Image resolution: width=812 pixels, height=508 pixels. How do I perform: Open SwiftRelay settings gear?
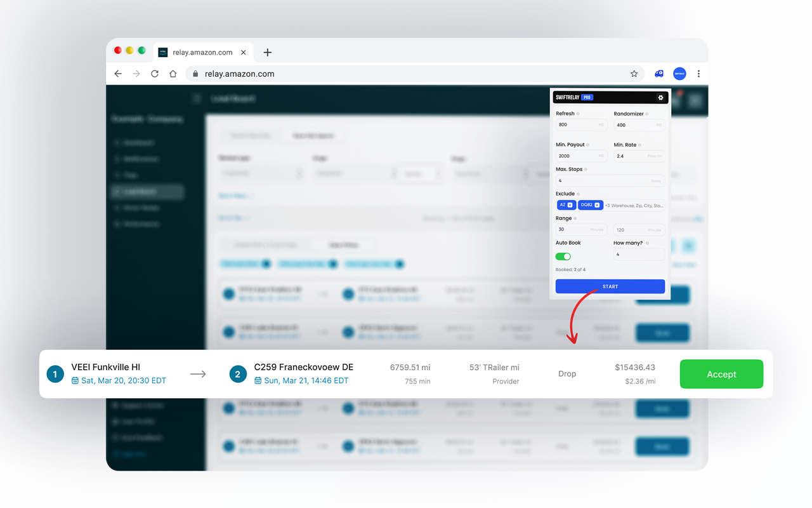pos(660,98)
